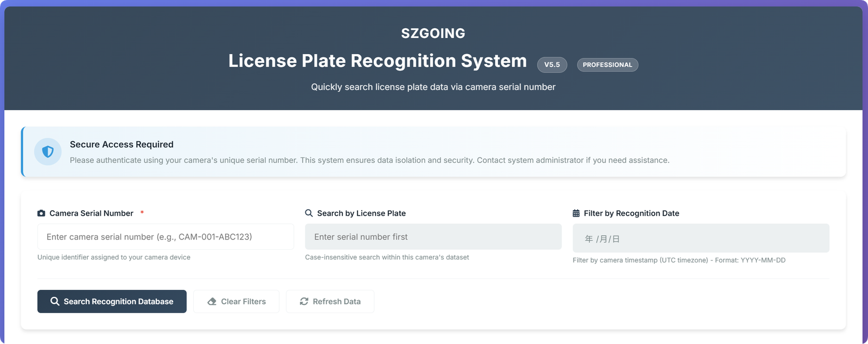The image size is (868, 344).
Task: Focus the camera serial number input field
Action: (x=165, y=237)
